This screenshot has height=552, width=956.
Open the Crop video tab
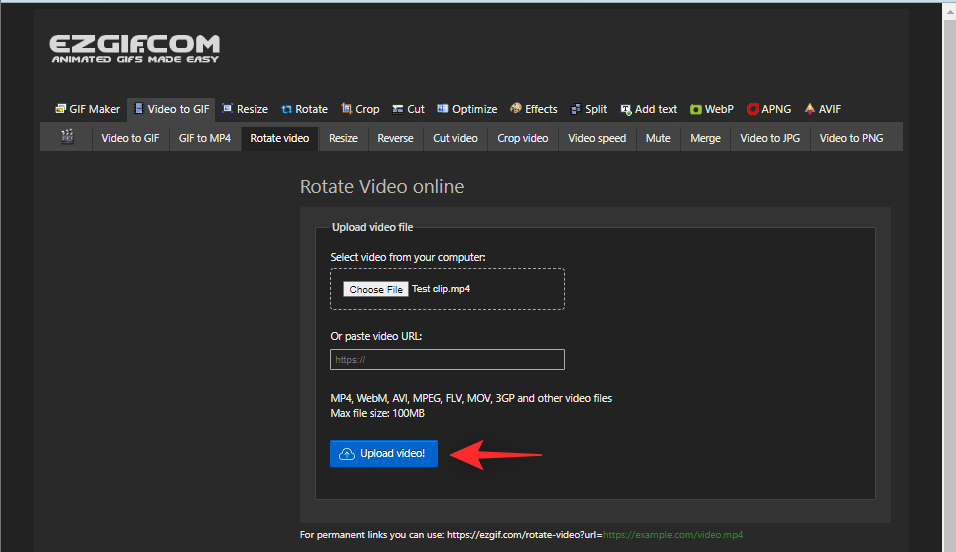tap(523, 138)
